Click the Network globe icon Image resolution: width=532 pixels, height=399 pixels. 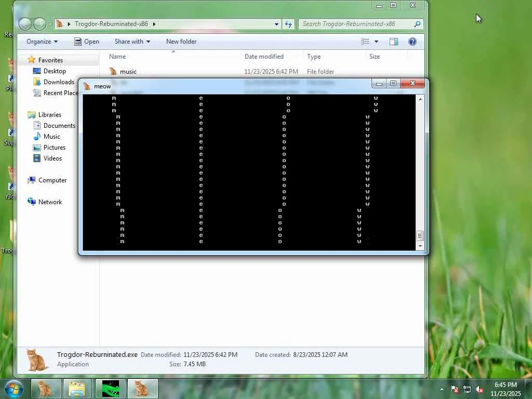click(32, 202)
